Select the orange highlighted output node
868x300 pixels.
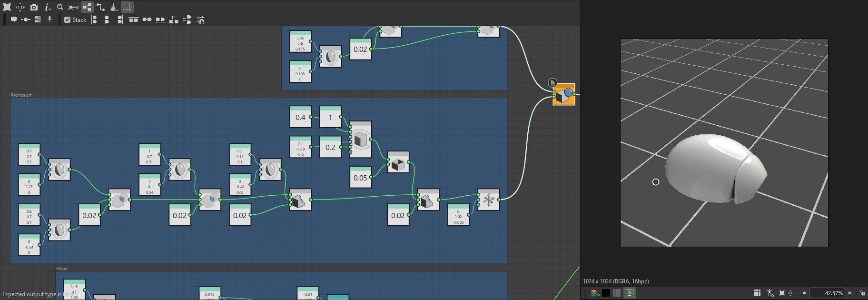[564, 94]
